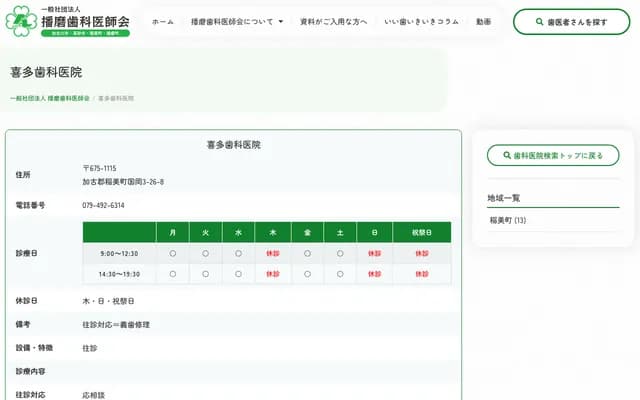The width and height of the screenshot is (640, 400).
Task: Click the 歯医者さんを探す button
Action: (x=571, y=22)
